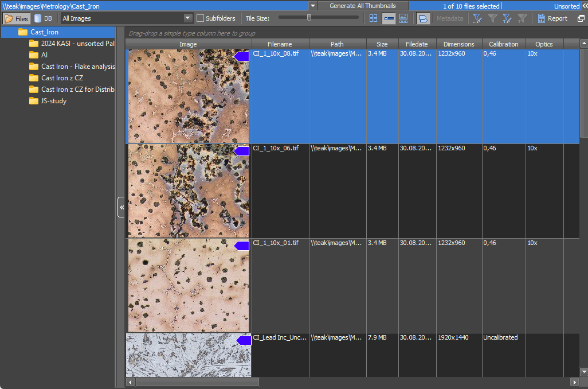Viewport: 588px width, 389px height.
Task: Click the detach window icon
Action: tap(581, 18)
